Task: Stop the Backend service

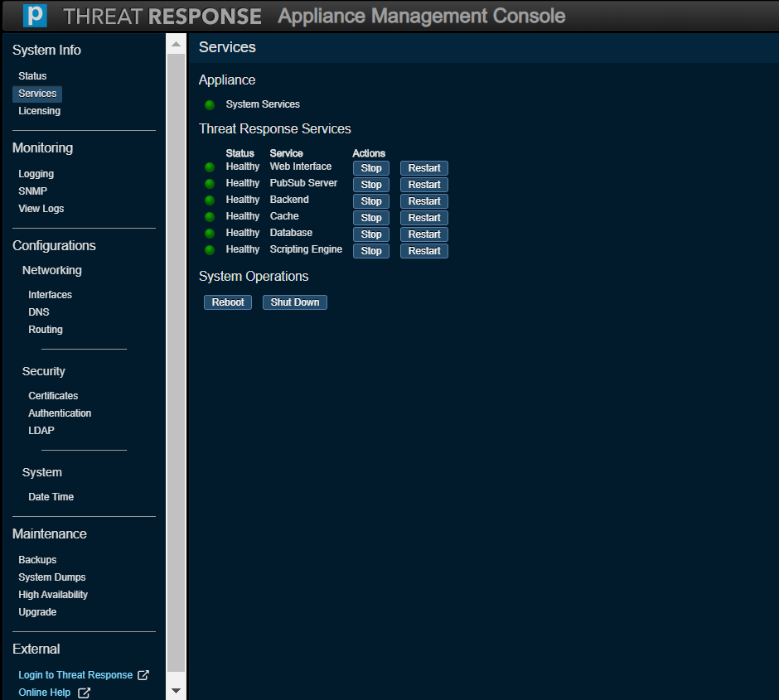Action: [x=371, y=201]
